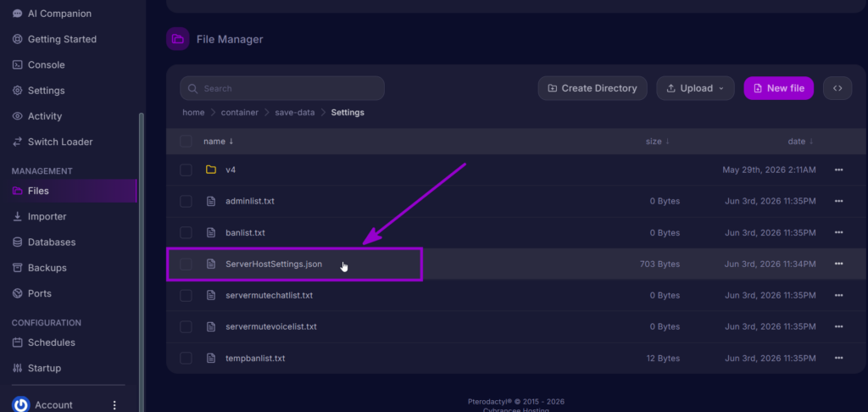
Task: Open servermutechatlist.txt file
Action: point(269,296)
